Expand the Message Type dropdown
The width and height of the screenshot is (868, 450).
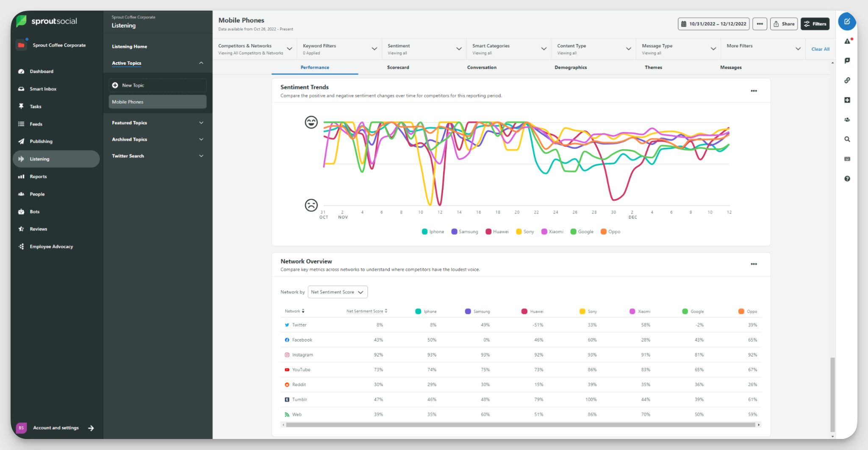coord(679,49)
